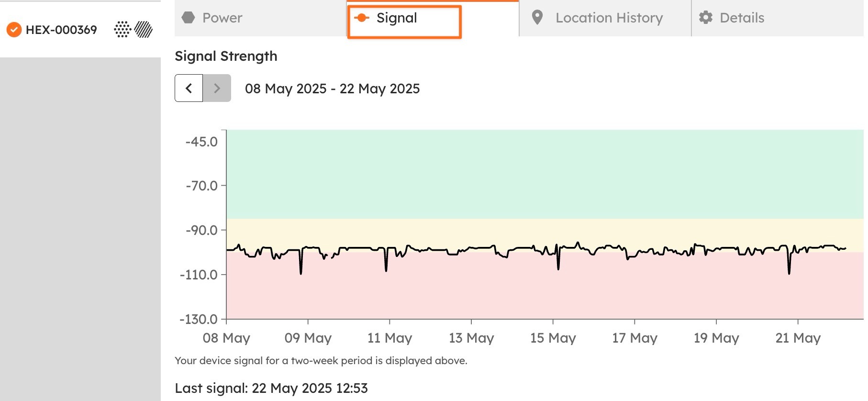The width and height of the screenshot is (868, 401).
Task: Click the green strong-signal chart zone
Action: point(545,174)
